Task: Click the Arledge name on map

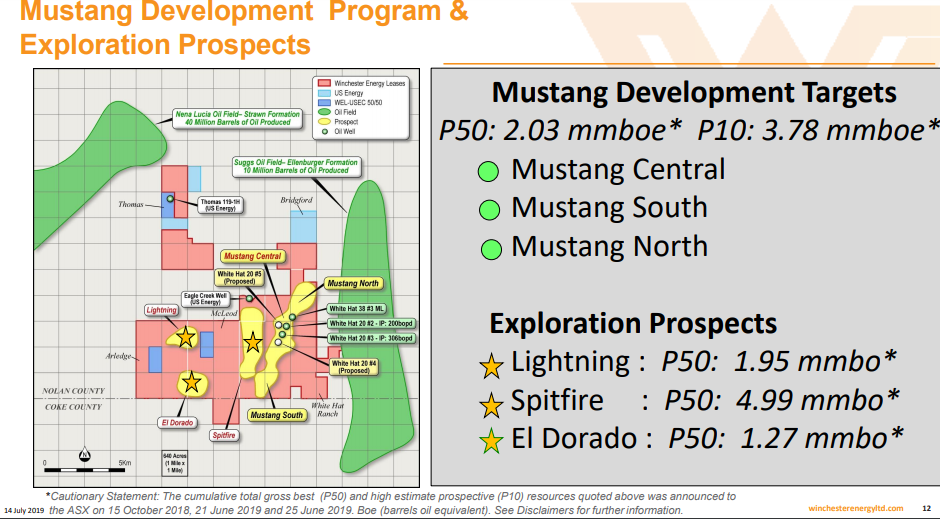Action: [119, 356]
